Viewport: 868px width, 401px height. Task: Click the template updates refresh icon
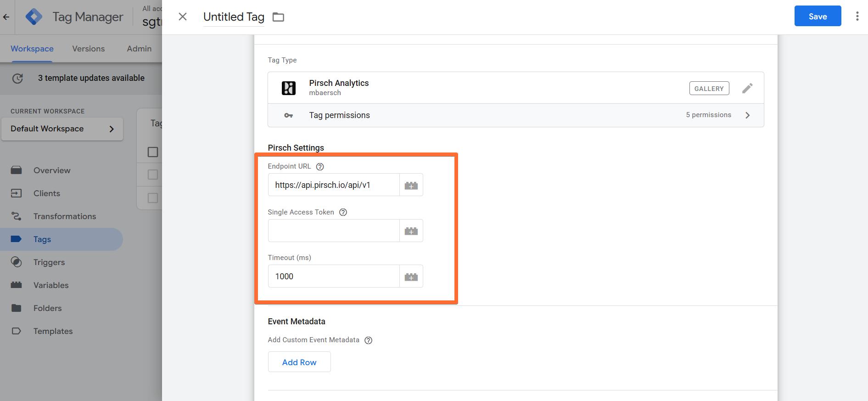[17, 79]
